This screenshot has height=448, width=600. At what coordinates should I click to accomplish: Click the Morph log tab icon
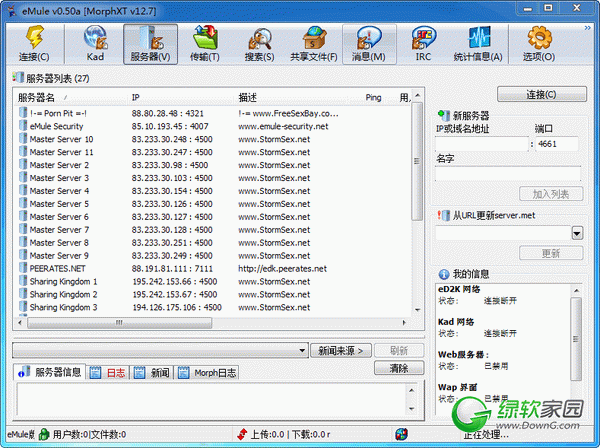pyautogui.click(x=184, y=372)
